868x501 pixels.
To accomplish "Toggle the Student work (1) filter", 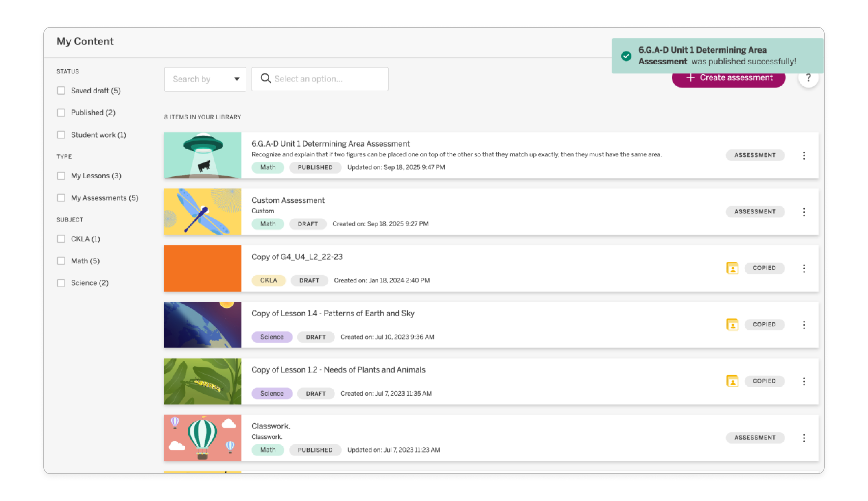I will click(61, 135).
